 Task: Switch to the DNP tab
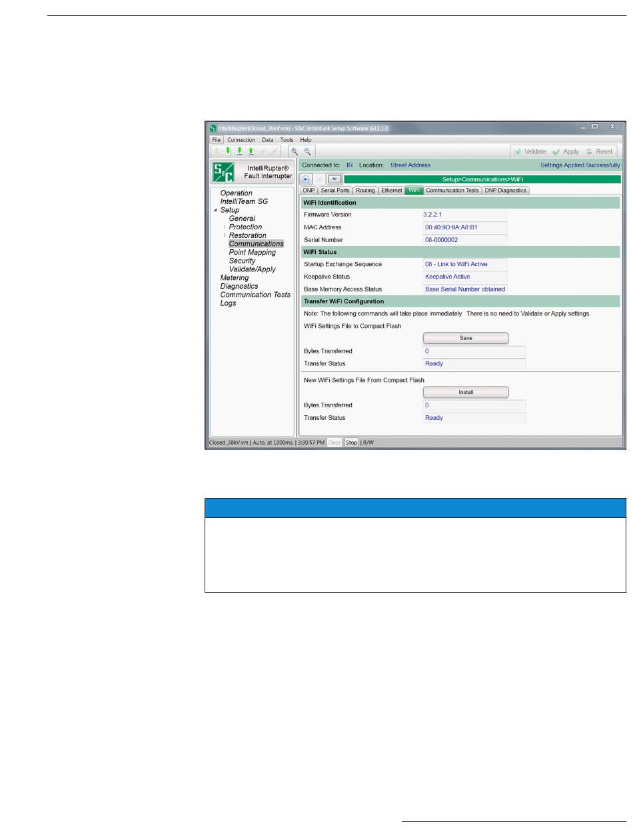tap(309, 191)
